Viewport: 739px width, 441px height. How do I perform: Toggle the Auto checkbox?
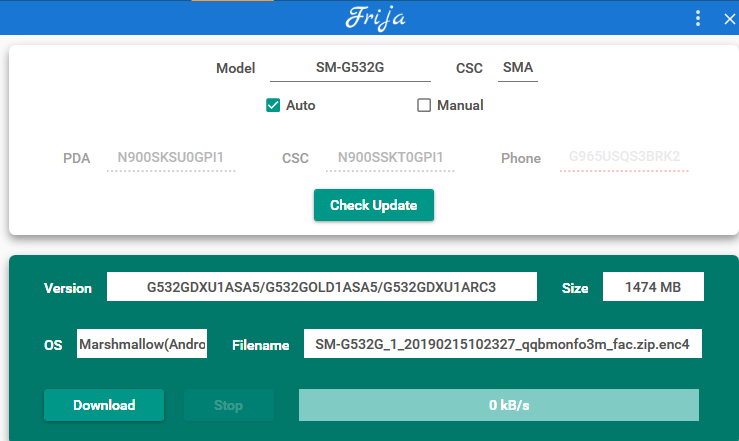pyautogui.click(x=273, y=105)
